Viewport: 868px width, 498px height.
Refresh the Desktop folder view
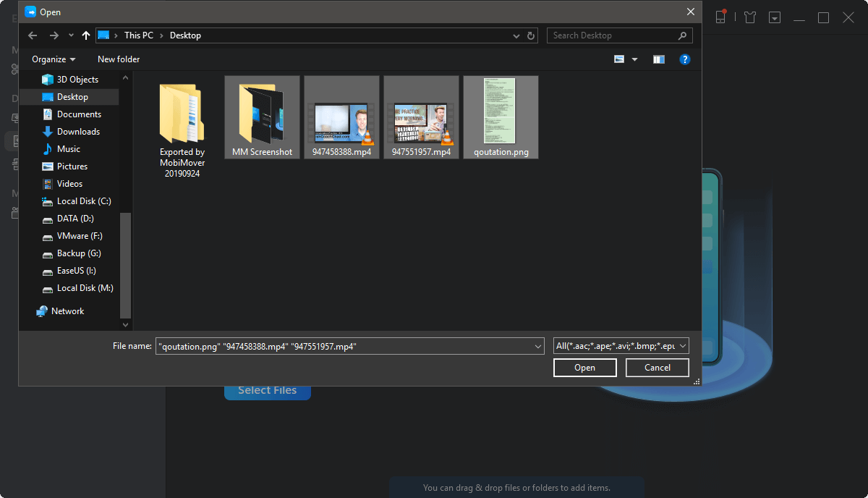pos(532,35)
